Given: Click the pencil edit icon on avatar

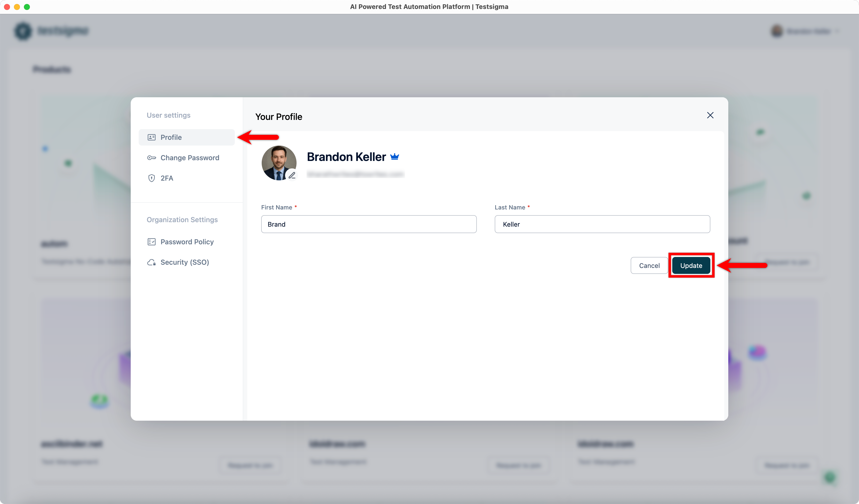Looking at the screenshot, I should 292,175.
